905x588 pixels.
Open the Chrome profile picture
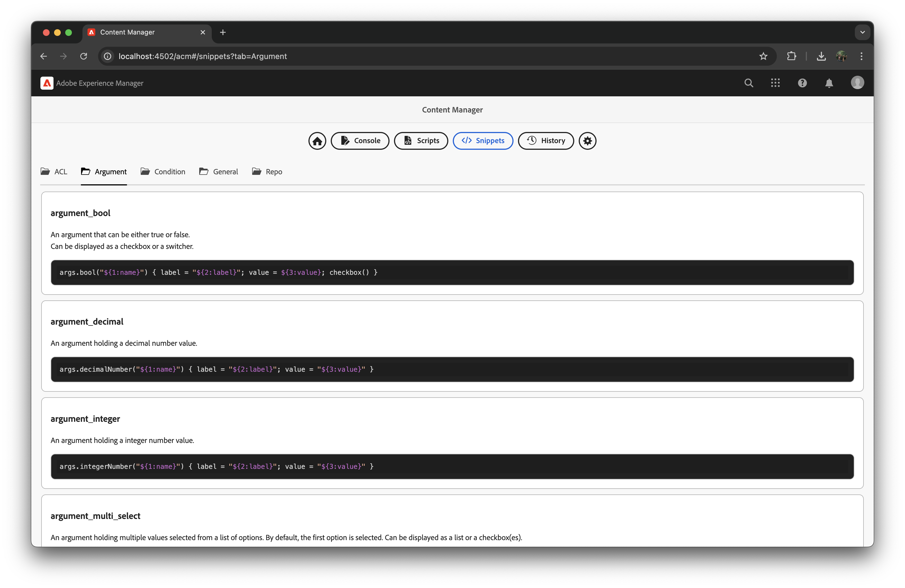click(x=841, y=56)
